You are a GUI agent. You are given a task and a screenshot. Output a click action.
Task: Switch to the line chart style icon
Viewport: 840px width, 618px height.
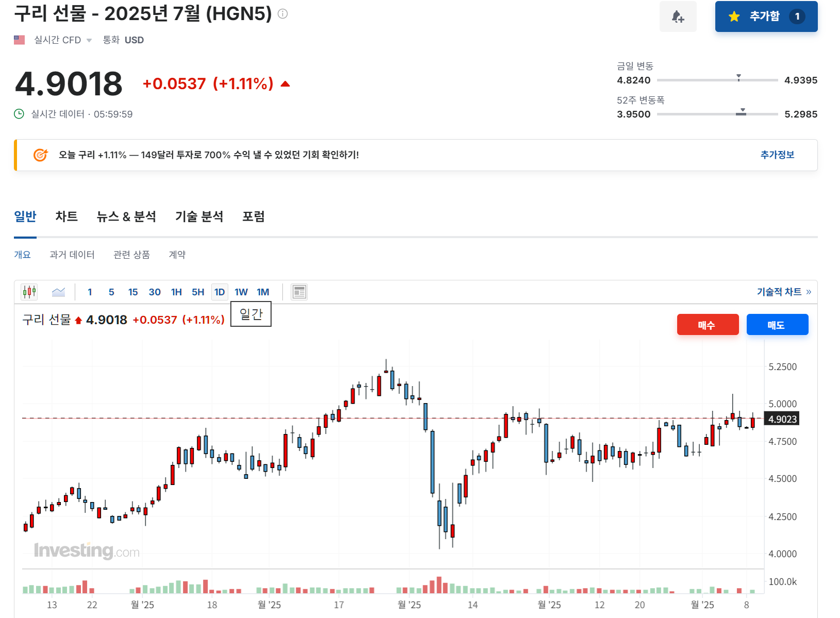(x=58, y=291)
